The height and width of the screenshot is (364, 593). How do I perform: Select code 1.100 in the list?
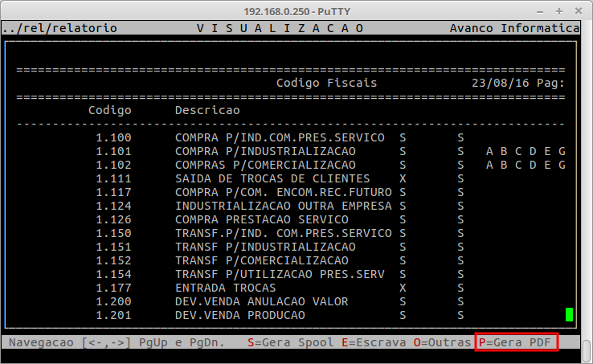point(112,137)
